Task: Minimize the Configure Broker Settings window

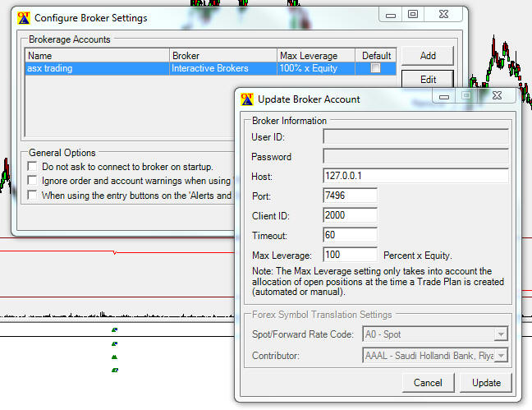Action: [391, 15]
